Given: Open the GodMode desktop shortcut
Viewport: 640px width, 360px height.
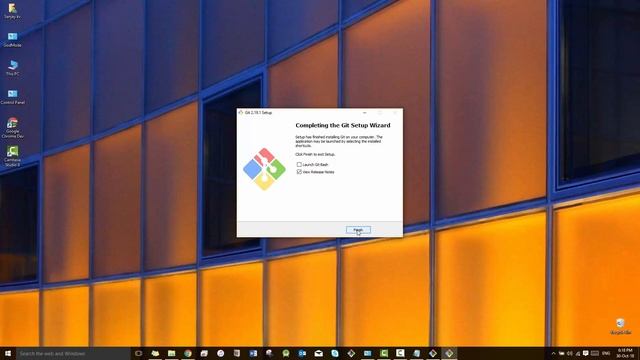Looking at the screenshot, I should [13, 40].
